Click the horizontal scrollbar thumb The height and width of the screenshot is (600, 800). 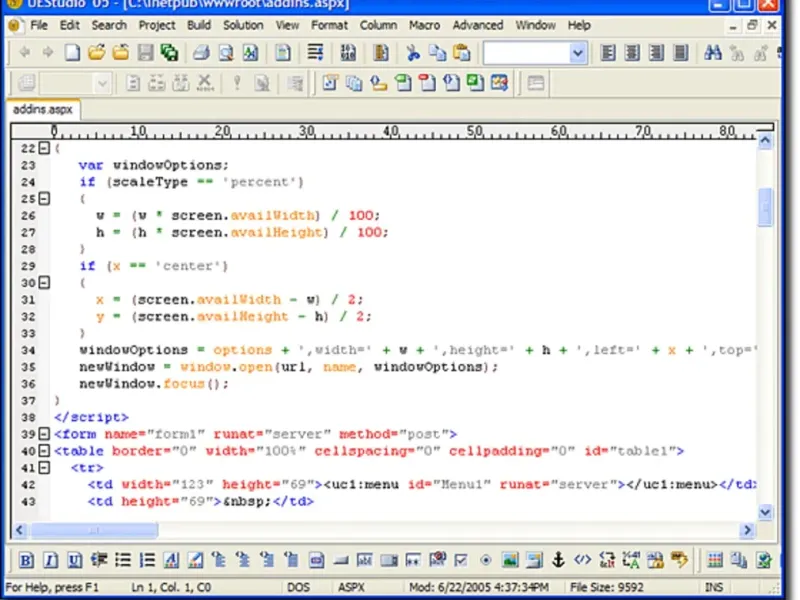coord(95,530)
